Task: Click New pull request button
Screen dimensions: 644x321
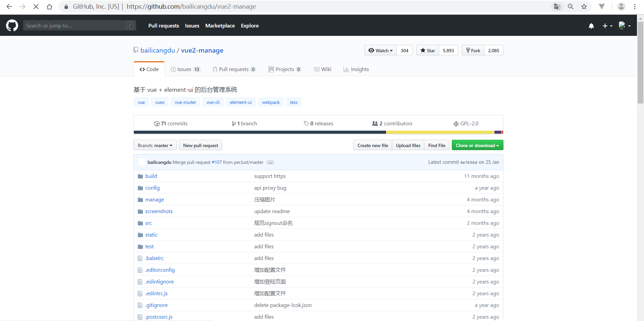Action: pos(201,145)
